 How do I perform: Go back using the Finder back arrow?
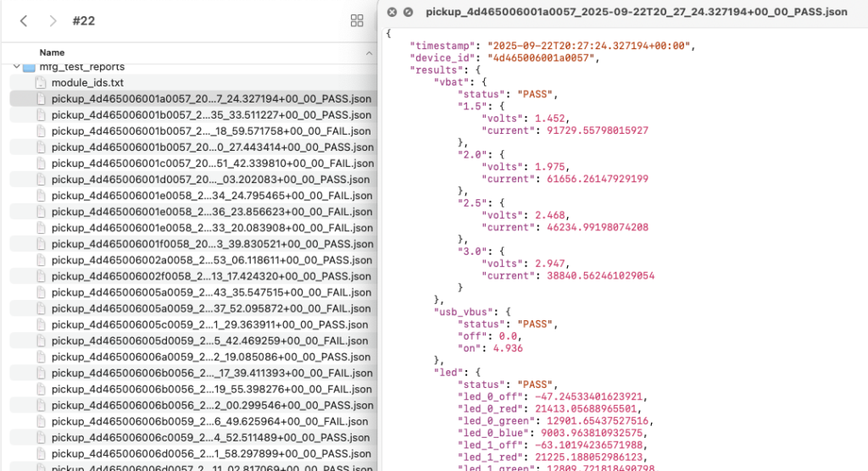pyautogui.click(x=24, y=21)
